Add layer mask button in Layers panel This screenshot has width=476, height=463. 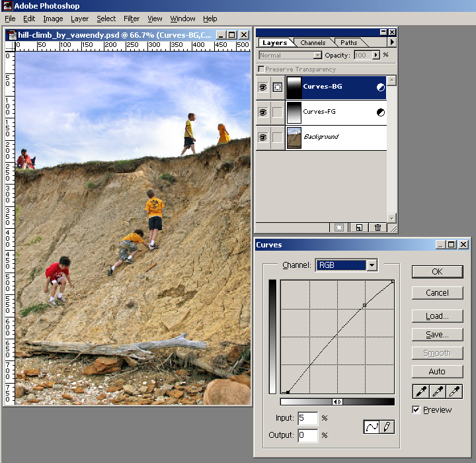tap(338, 228)
